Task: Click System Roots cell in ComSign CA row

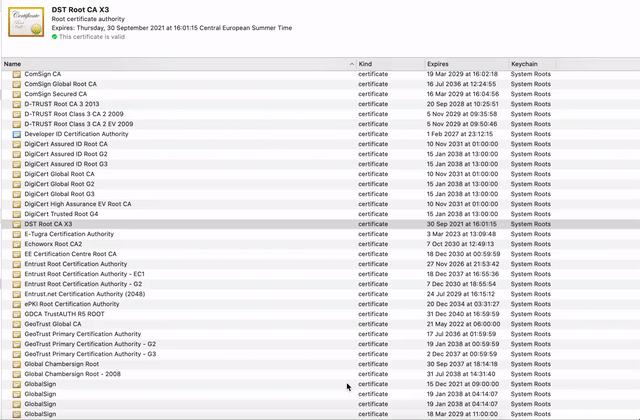Action: (x=531, y=74)
